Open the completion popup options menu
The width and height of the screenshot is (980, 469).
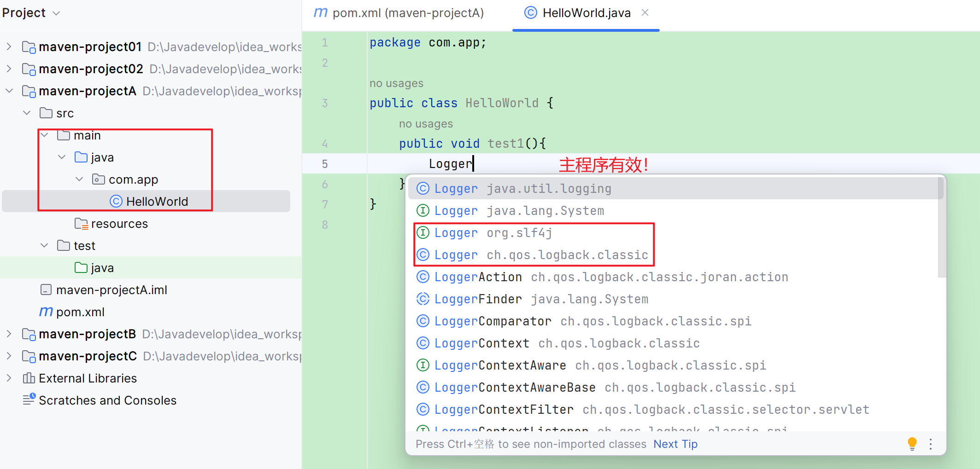click(x=931, y=444)
